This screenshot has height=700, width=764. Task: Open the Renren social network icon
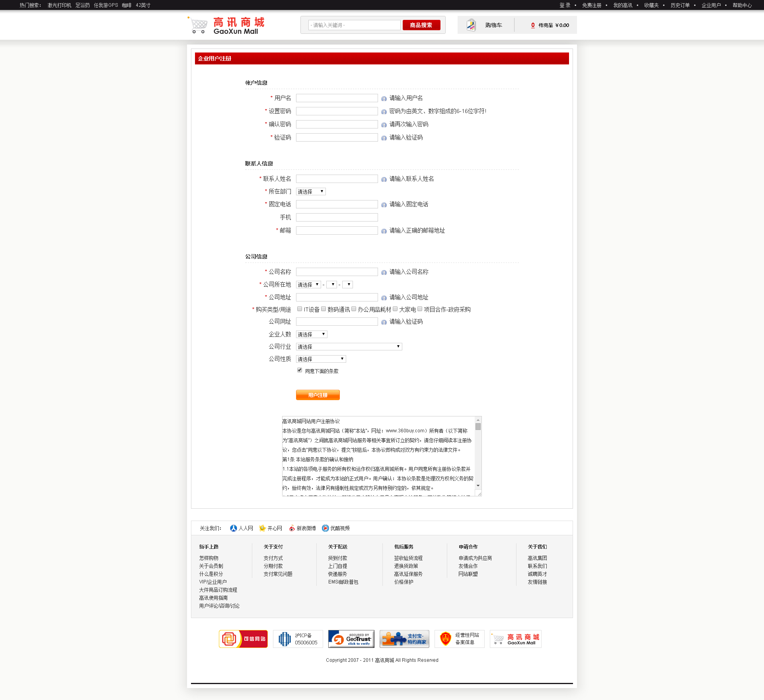234,528
